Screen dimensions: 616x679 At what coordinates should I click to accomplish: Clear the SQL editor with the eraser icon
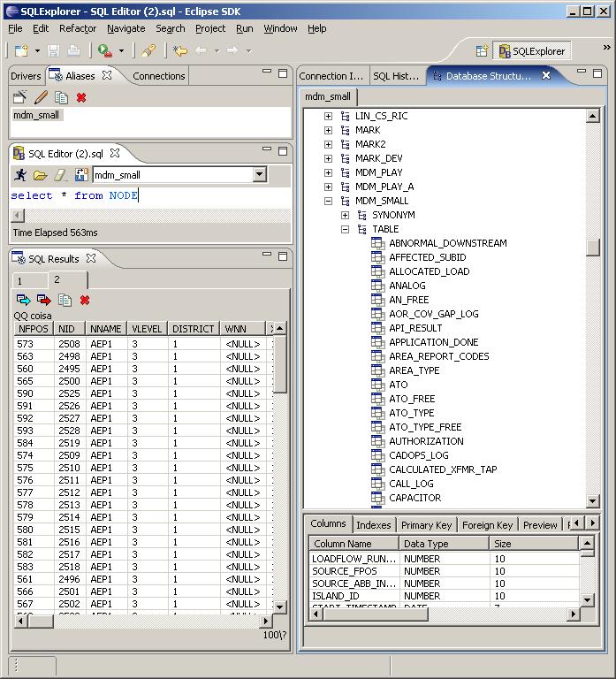(x=60, y=175)
